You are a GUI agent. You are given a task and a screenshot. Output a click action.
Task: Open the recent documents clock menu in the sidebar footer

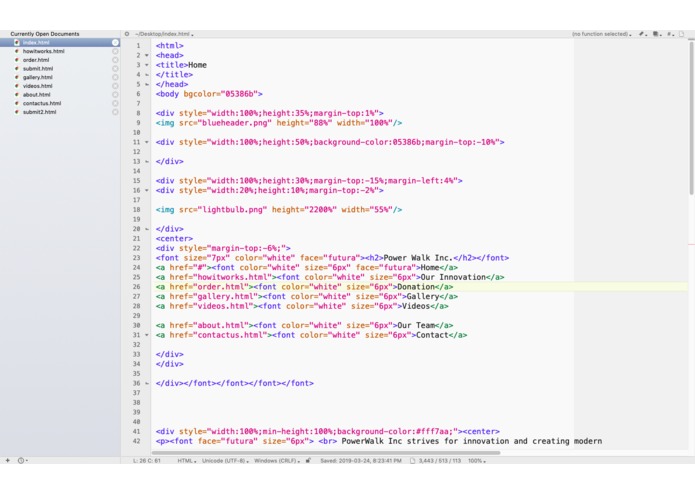pyautogui.click(x=22, y=460)
